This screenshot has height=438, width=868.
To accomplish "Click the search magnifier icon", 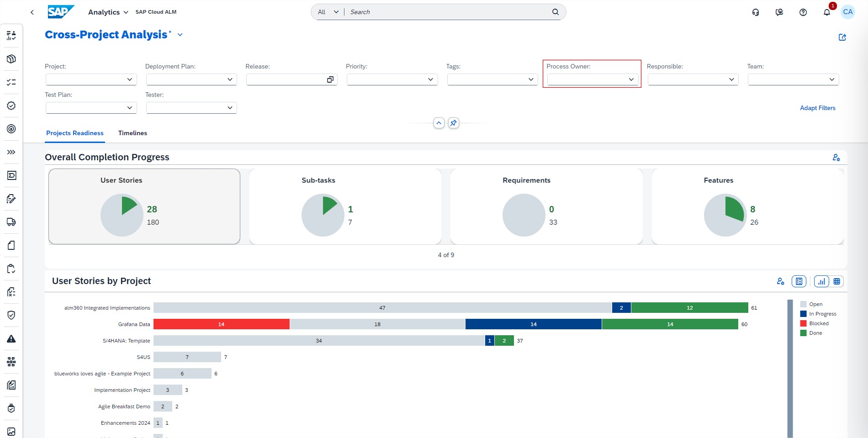I will (555, 12).
